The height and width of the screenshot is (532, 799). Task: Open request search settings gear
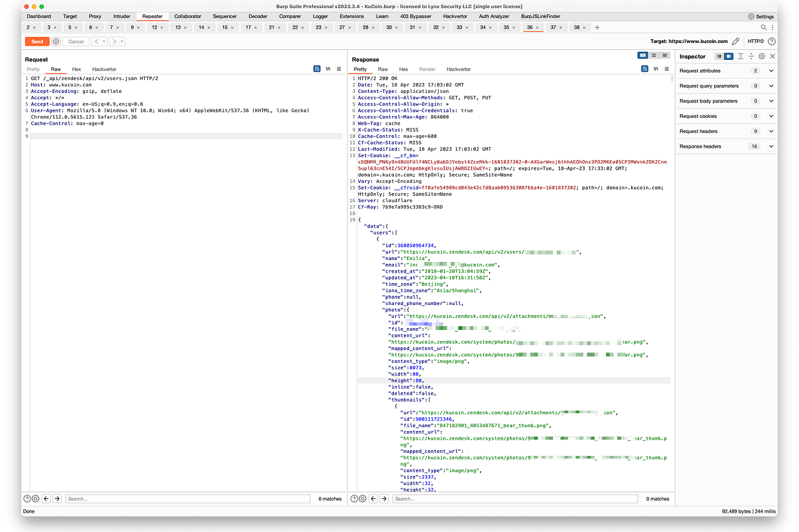click(36, 498)
